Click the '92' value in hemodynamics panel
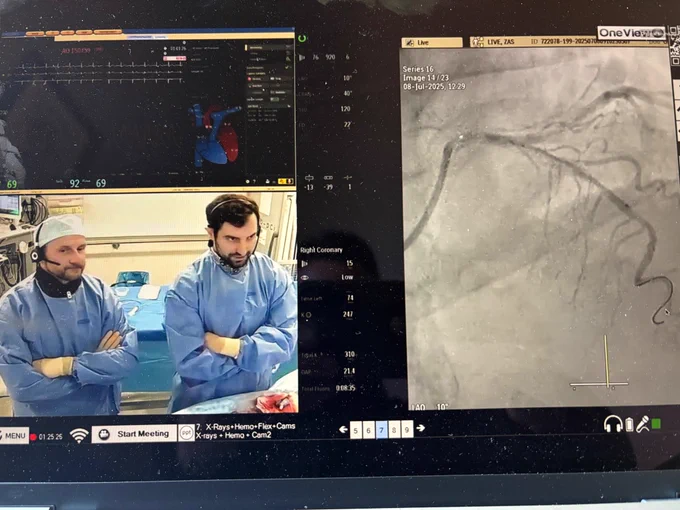680x510 pixels. 75,183
